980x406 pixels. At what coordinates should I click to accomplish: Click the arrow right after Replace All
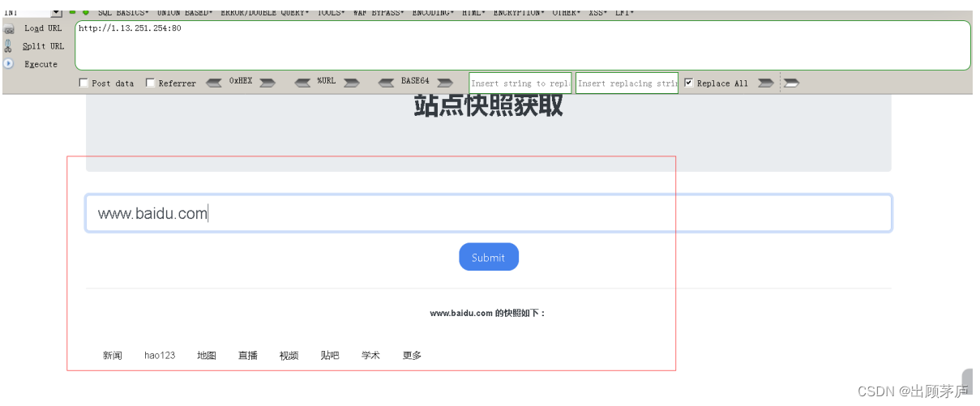(765, 83)
